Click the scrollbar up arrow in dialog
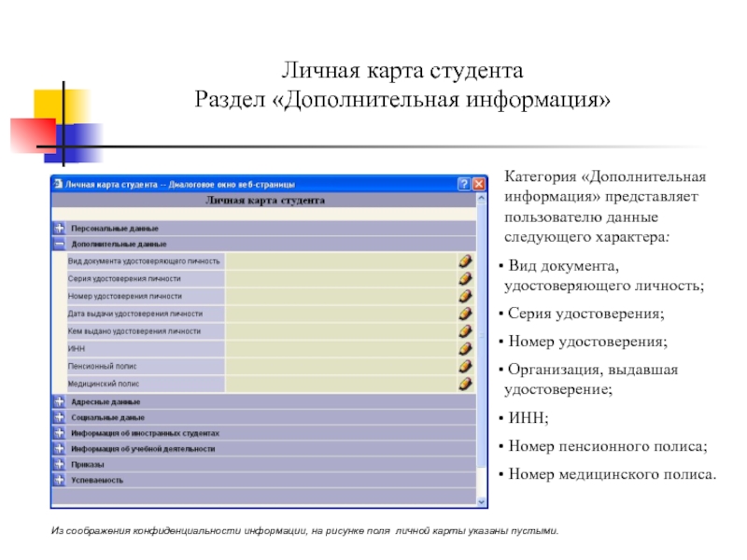The height and width of the screenshot is (560, 747). click(x=481, y=198)
